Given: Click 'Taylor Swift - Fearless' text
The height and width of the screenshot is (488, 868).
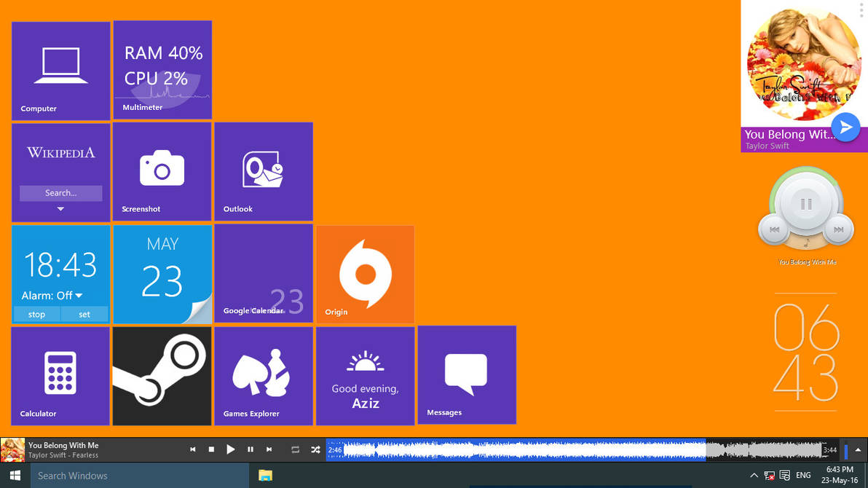Looking at the screenshot, I should 63,455.
